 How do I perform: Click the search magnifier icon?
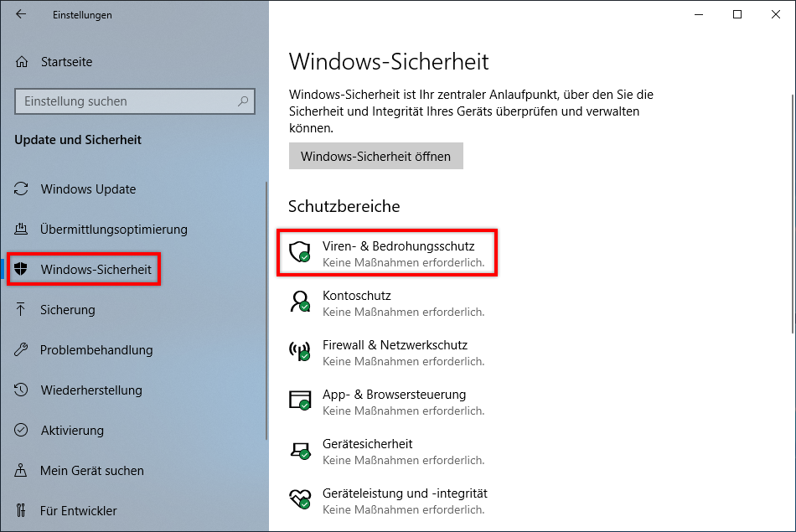coord(243,101)
